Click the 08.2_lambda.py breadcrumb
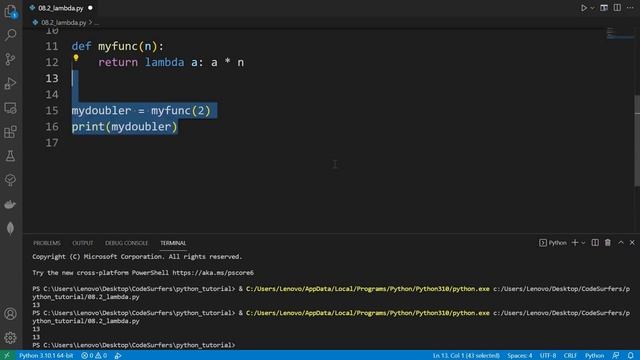Screen dimensions: 640x360 point(63,22)
